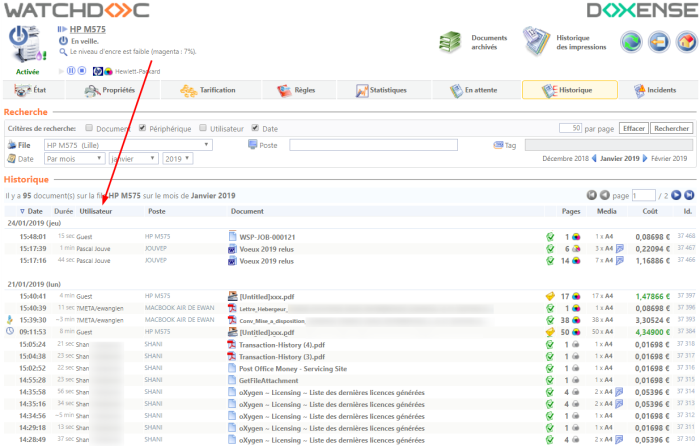The width and height of the screenshot is (700, 446).
Task: Click the Effacer button
Action: 633,128
